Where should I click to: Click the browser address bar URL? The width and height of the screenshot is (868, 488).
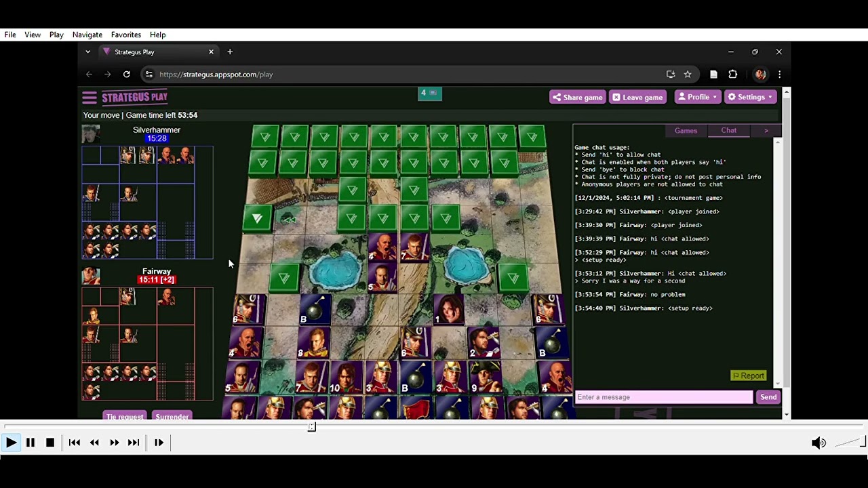click(216, 75)
